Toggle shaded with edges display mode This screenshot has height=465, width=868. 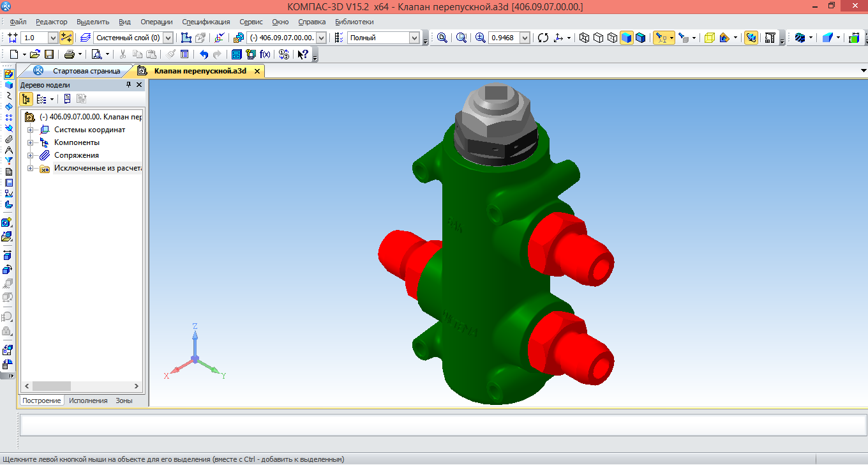[x=640, y=38]
